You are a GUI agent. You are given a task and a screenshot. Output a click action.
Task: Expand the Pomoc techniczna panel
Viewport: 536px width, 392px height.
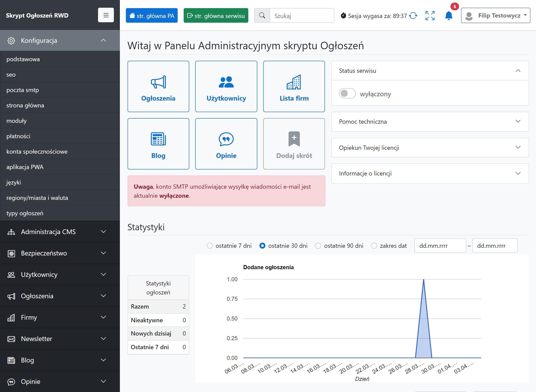click(430, 122)
